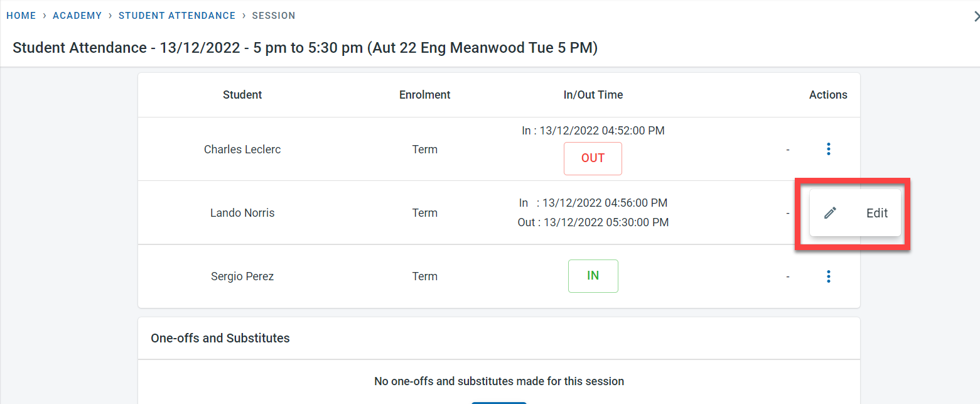Image resolution: width=980 pixels, height=404 pixels.
Task: Click the SESSION breadcrumb item
Action: tap(274, 16)
